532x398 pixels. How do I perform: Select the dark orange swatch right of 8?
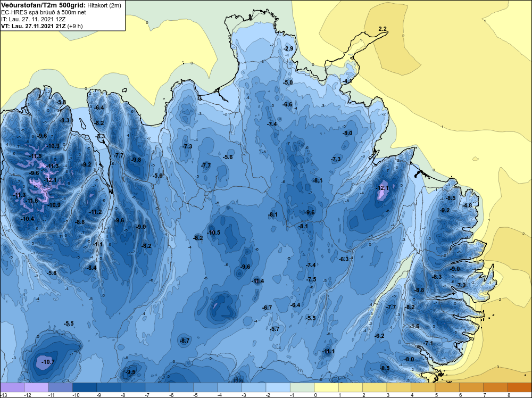click(x=520, y=387)
